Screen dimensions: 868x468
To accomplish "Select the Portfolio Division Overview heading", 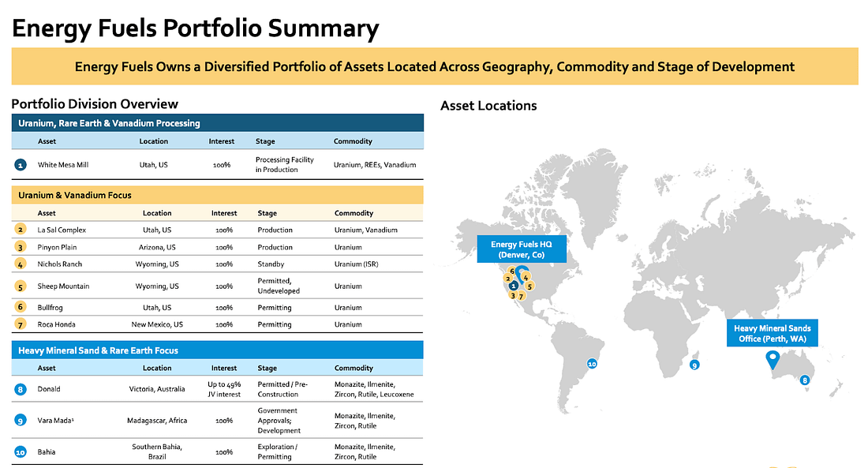I will (95, 104).
